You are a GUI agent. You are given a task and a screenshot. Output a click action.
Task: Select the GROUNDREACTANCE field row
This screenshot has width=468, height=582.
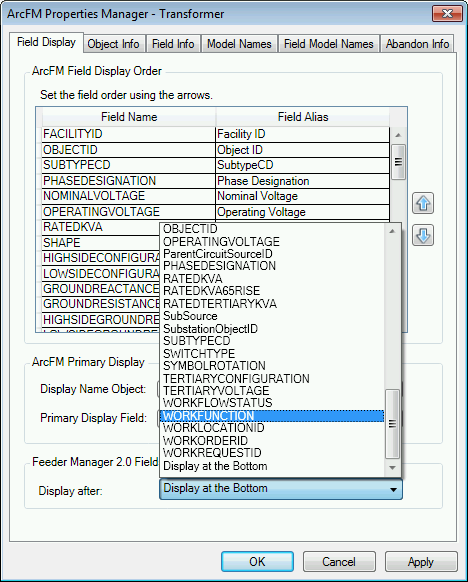[x=101, y=289]
